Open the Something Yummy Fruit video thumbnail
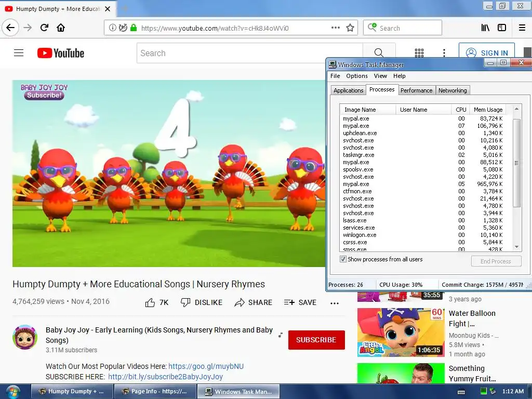532x399 pixels. point(401,373)
